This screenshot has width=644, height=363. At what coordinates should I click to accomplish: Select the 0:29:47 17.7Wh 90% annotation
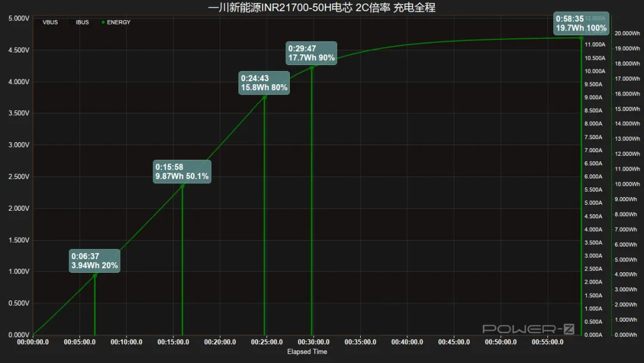point(311,53)
